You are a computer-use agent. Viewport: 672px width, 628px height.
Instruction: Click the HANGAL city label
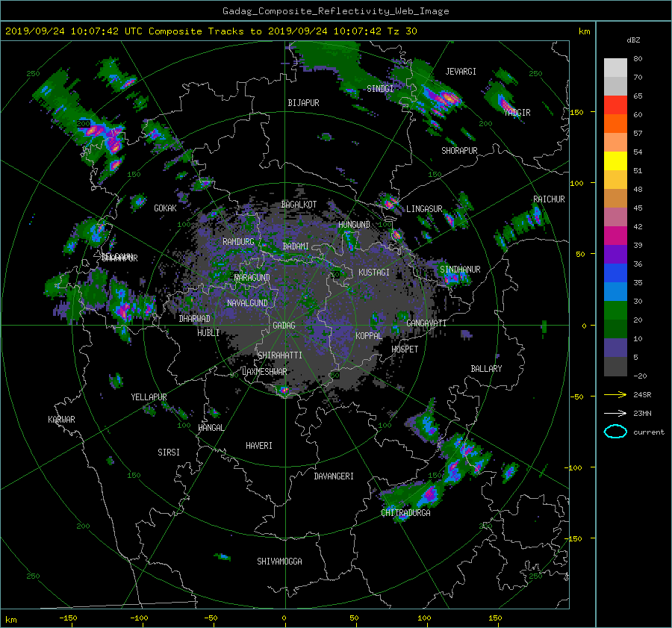point(211,428)
